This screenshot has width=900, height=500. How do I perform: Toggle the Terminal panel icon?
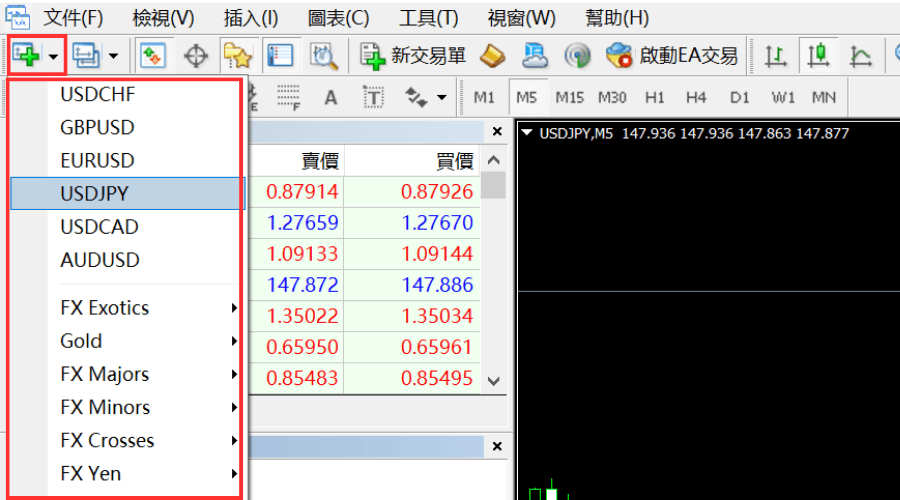pyautogui.click(x=280, y=56)
